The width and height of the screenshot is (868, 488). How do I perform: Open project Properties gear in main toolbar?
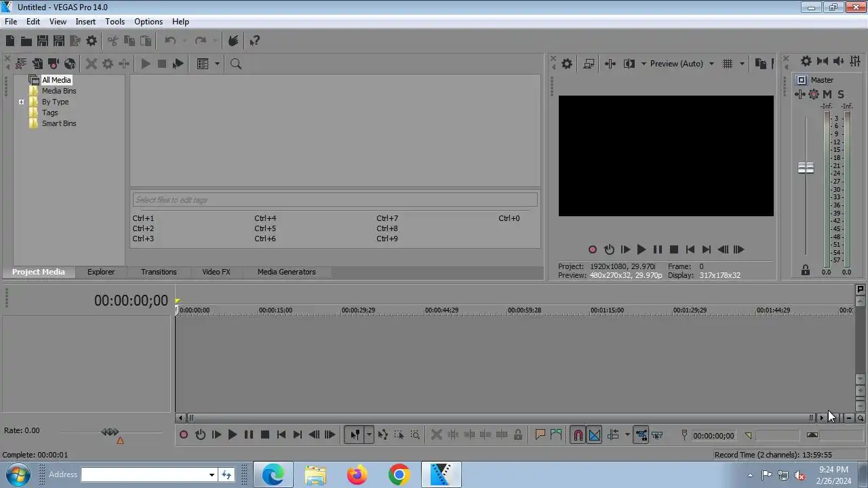pos(92,41)
